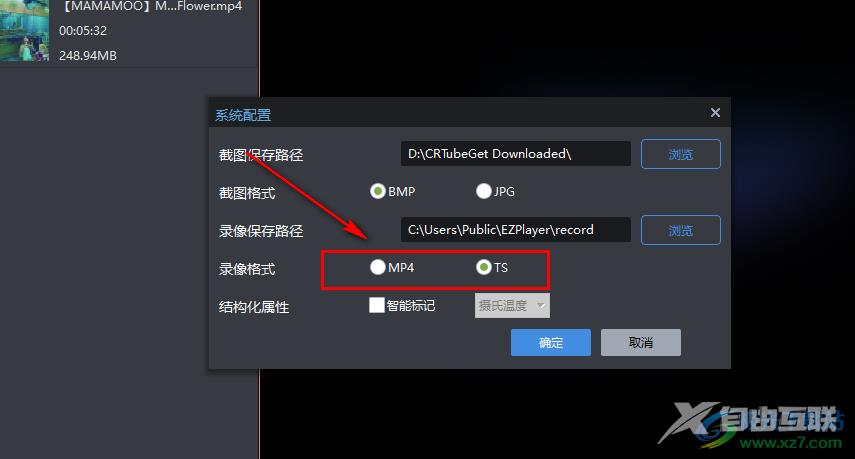Confirm settings with the 确定 button
The height and width of the screenshot is (459, 855).
point(551,342)
